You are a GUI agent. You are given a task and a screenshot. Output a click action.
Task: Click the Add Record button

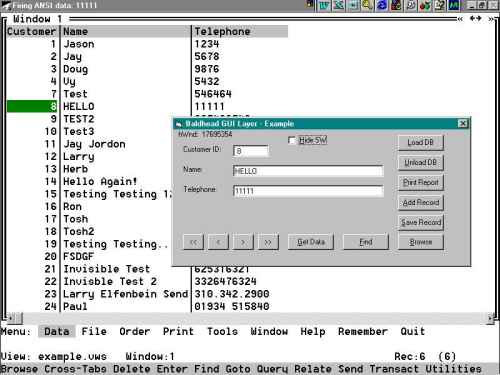[421, 202]
